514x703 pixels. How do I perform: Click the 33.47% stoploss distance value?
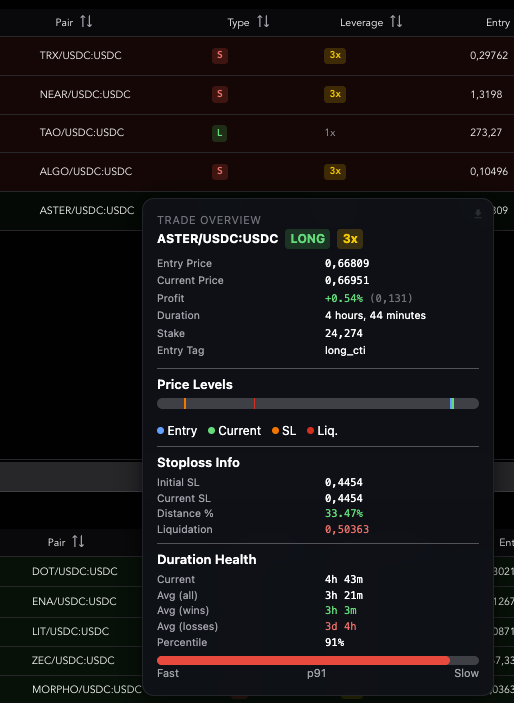pyautogui.click(x=344, y=513)
